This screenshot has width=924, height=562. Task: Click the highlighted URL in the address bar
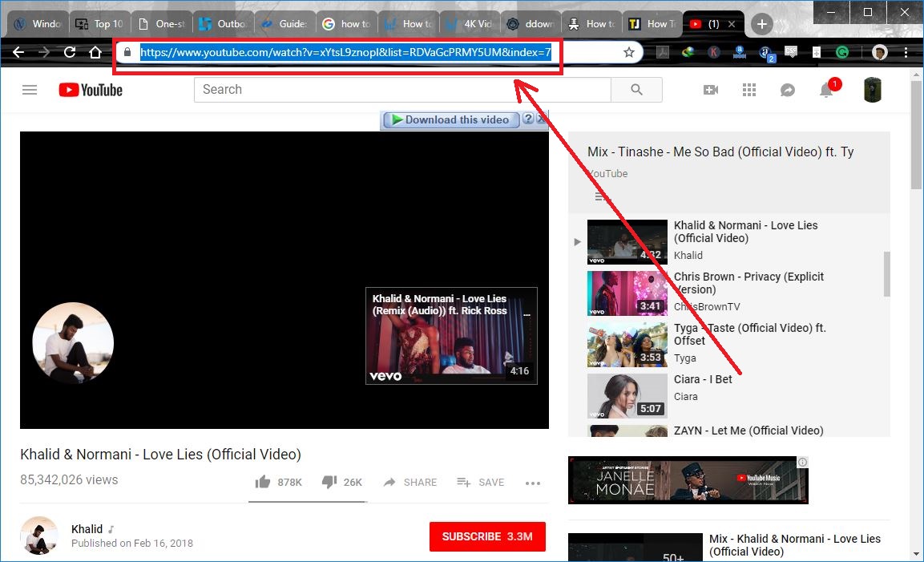(345, 52)
